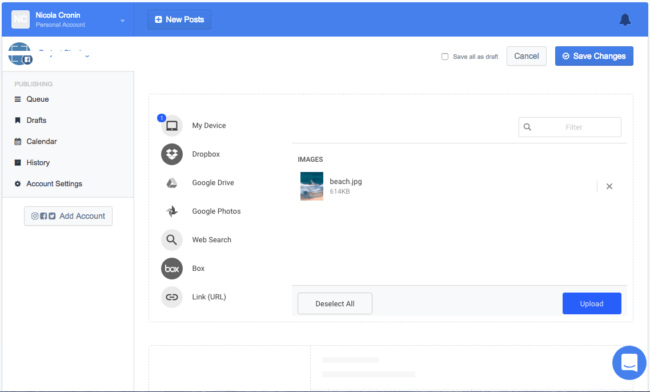Choose the Google Drive source icon

(x=172, y=183)
